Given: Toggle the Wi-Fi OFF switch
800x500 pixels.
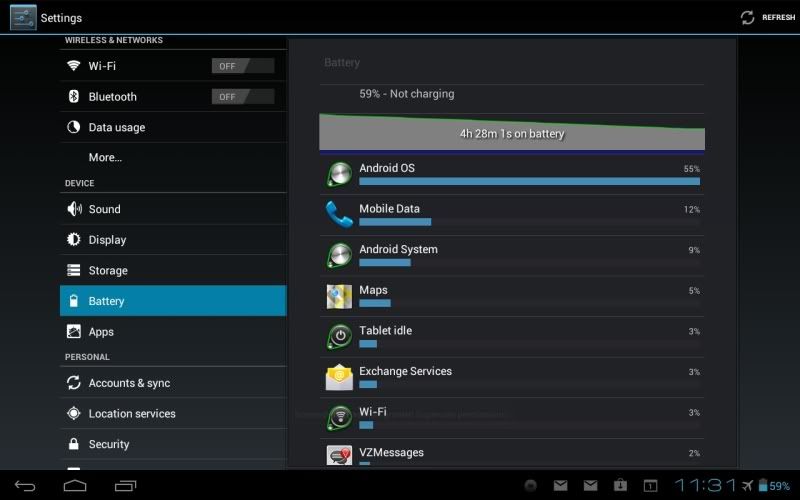Looking at the screenshot, I should point(243,66).
